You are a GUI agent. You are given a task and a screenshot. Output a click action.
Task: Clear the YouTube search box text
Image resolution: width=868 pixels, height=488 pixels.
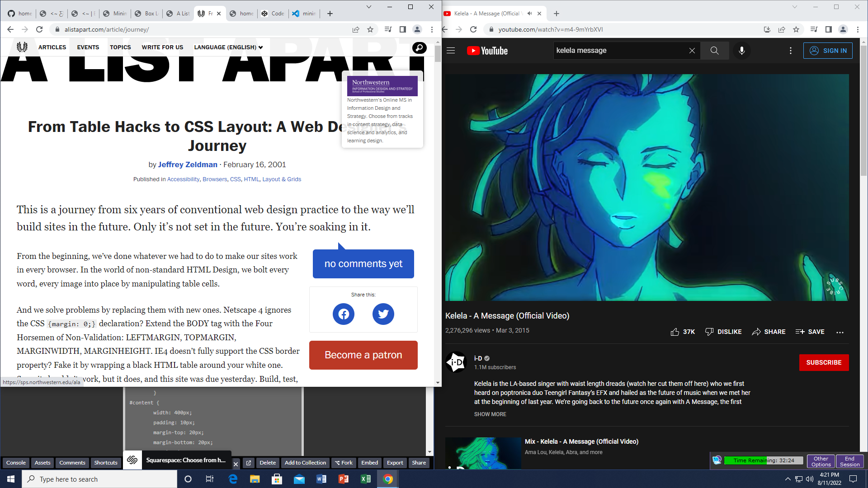(x=692, y=51)
